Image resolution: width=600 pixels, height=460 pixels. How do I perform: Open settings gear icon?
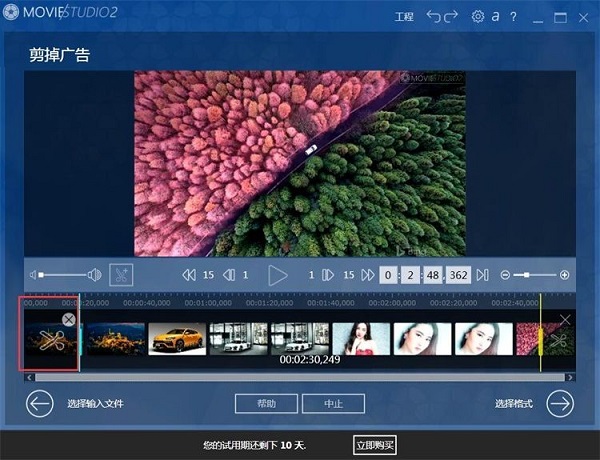pos(478,16)
